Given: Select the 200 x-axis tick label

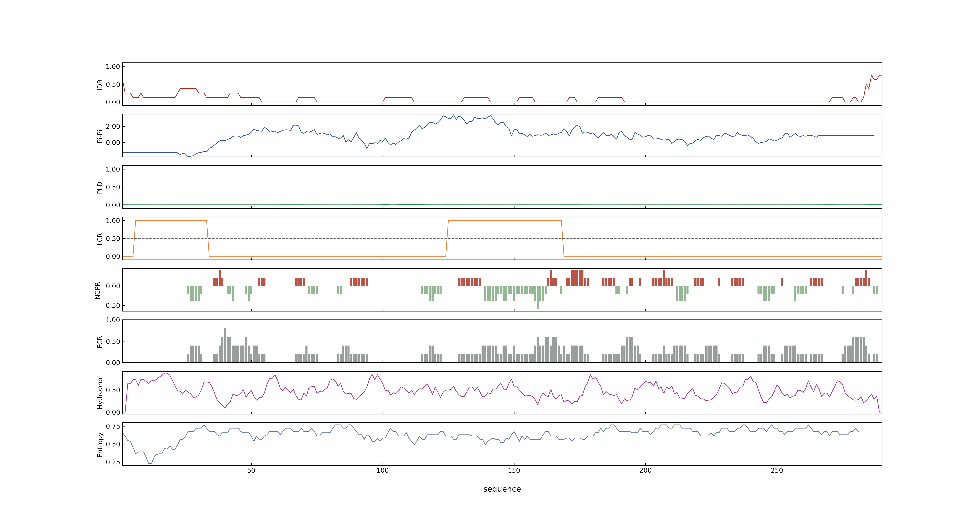Looking at the screenshot, I should coord(646,470).
